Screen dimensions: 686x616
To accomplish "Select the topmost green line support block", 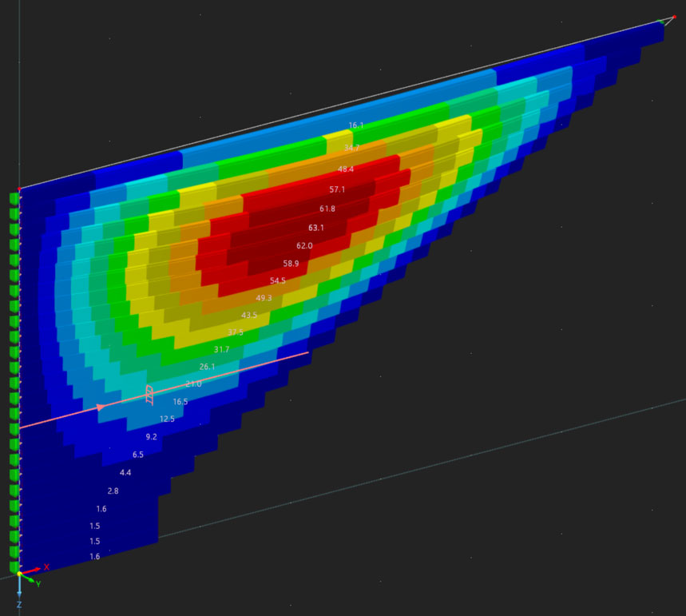I will (14, 198).
